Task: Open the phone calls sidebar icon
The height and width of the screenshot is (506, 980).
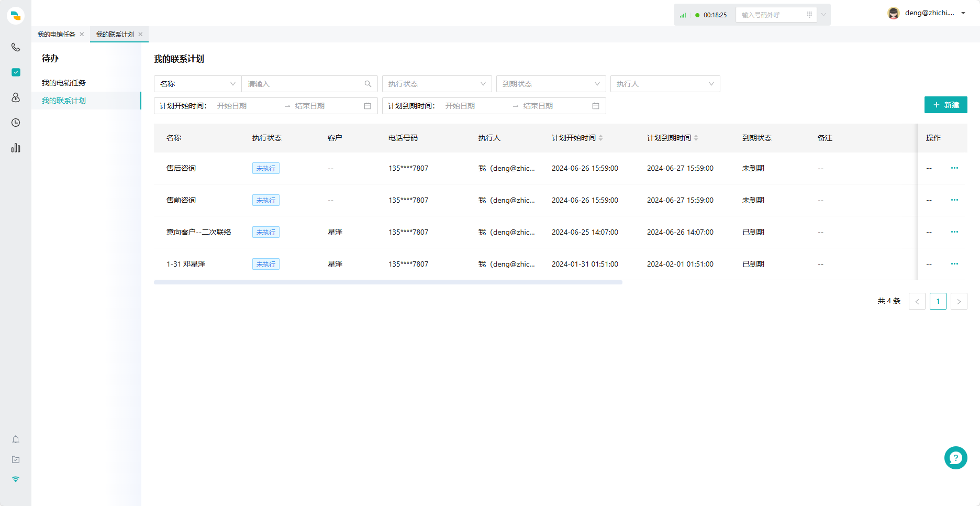Action: (x=16, y=47)
